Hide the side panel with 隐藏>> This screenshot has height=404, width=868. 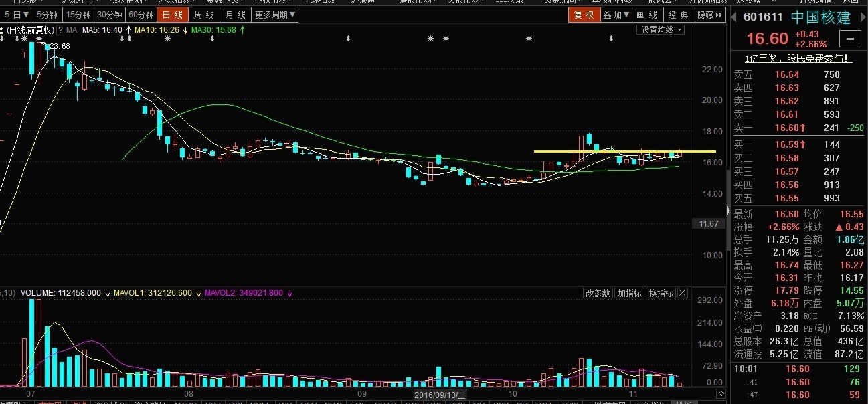tap(709, 15)
